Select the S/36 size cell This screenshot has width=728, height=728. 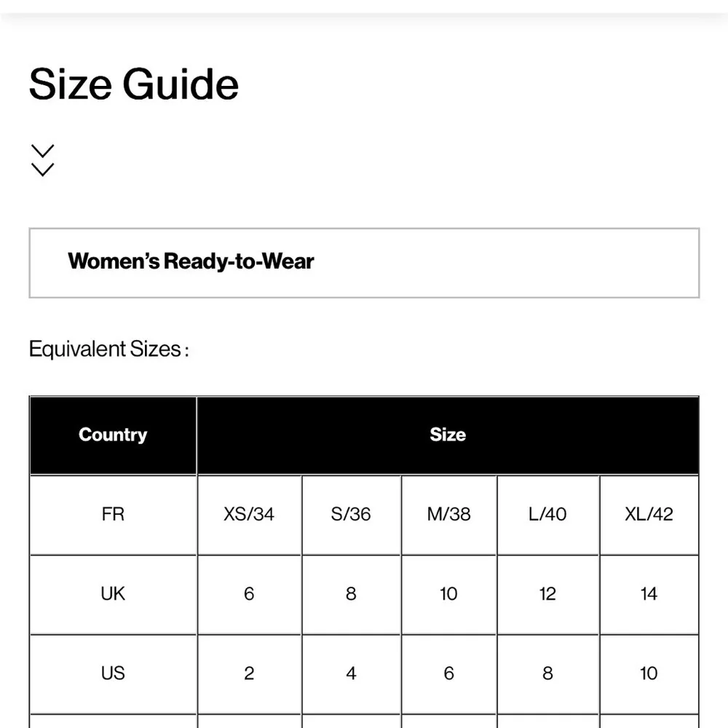pyautogui.click(x=351, y=514)
